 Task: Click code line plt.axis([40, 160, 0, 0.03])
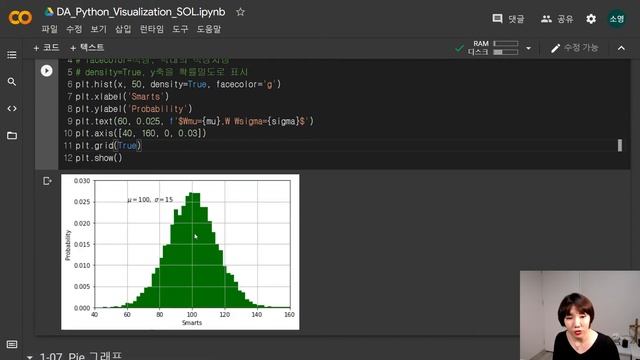(x=141, y=133)
